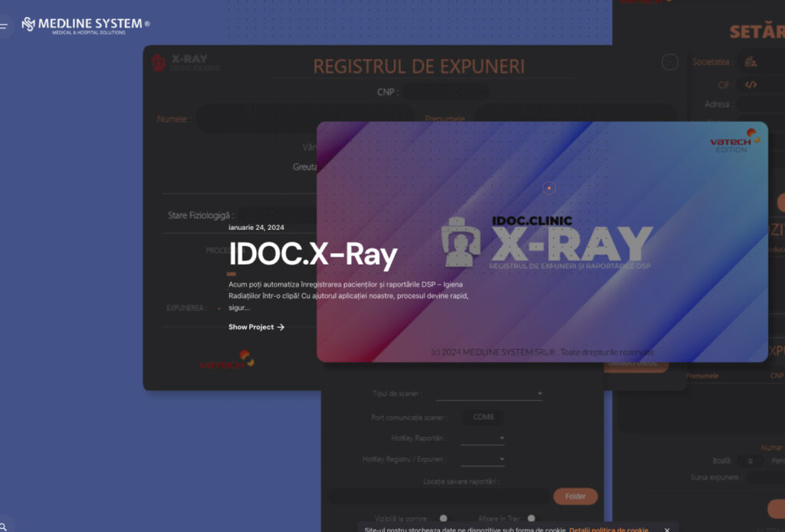Click the Medline System logo
The image size is (785, 532).
click(85, 25)
